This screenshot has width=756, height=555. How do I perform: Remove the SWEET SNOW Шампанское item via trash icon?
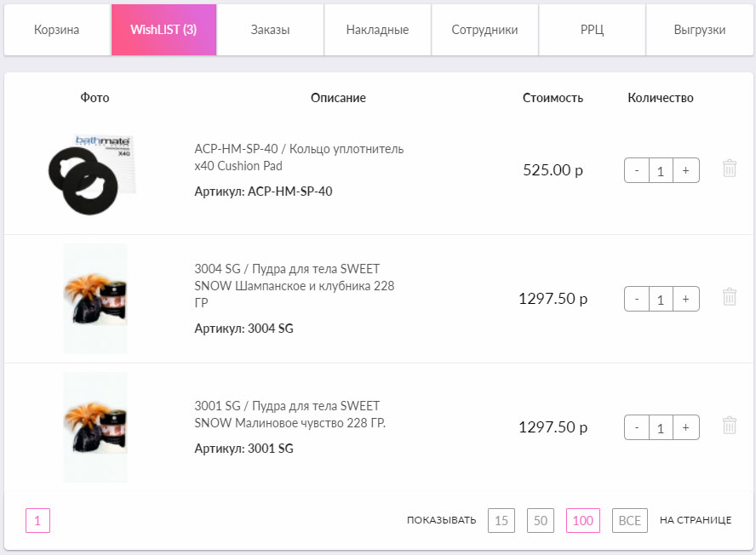(729, 298)
